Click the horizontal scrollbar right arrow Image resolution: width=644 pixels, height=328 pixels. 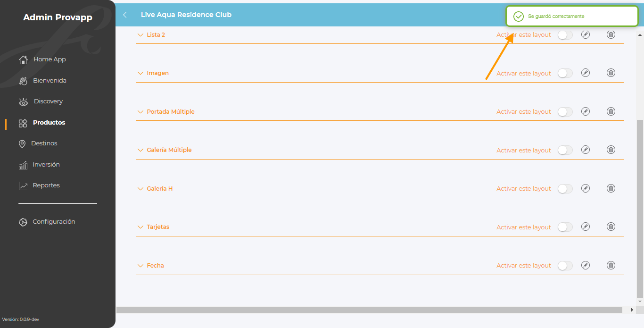pyautogui.click(x=632, y=310)
